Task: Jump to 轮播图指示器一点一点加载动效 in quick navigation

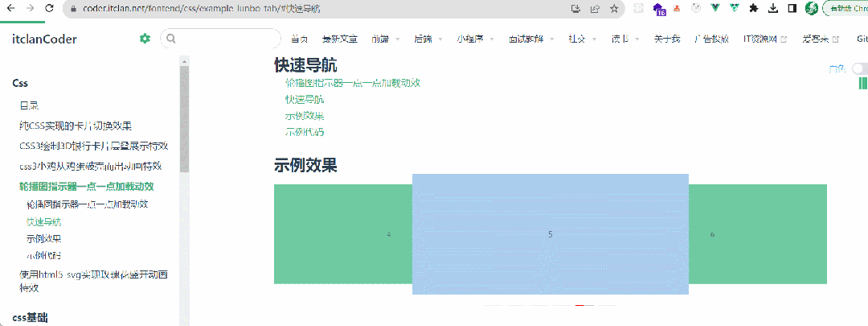Action: (353, 83)
